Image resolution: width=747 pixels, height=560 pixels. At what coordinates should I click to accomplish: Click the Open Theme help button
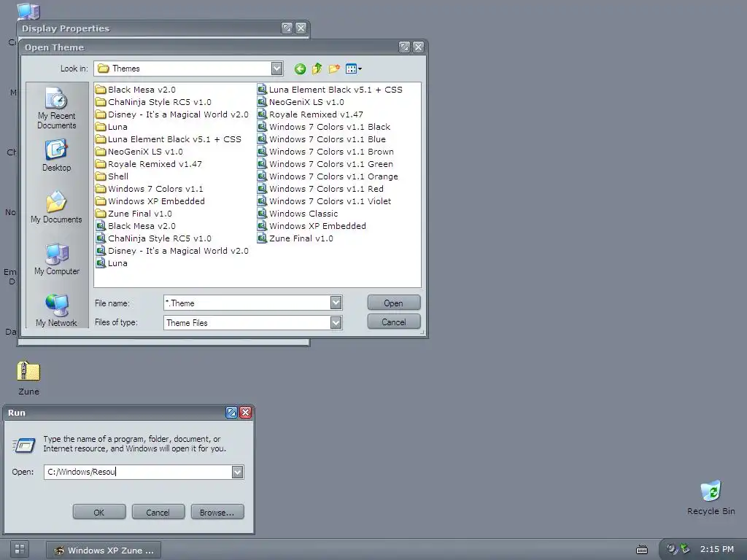[404, 47]
